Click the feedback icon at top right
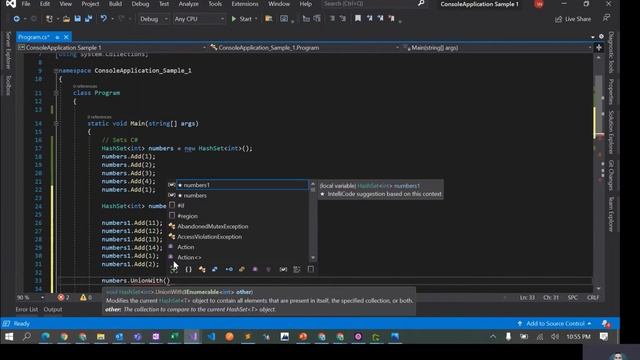The height and width of the screenshot is (360, 640). pyautogui.click(x=607, y=18)
